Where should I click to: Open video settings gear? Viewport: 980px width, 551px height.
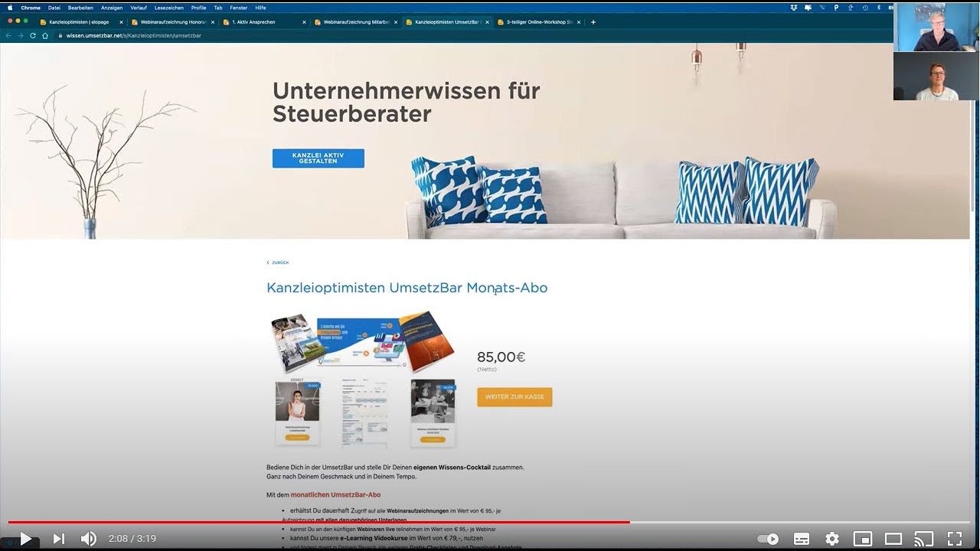(832, 539)
